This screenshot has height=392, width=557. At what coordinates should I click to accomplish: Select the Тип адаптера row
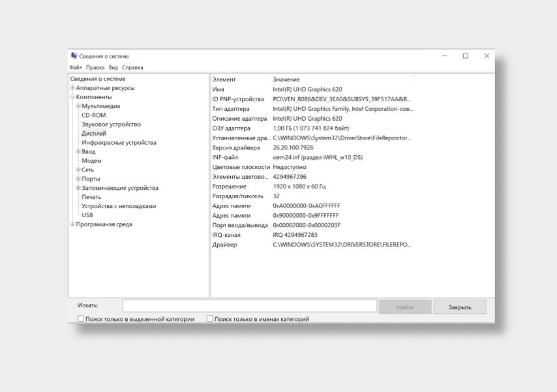click(x=312, y=109)
